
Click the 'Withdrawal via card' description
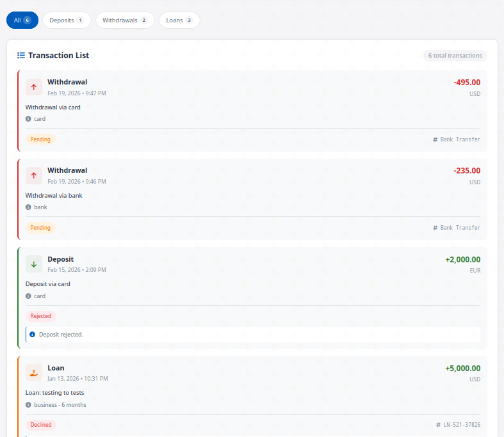53,107
